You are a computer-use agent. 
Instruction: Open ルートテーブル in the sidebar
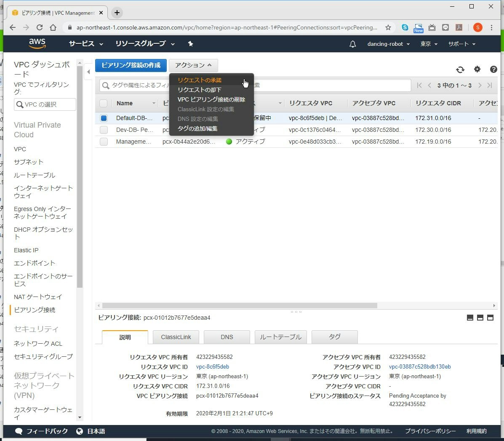[x=35, y=175]
